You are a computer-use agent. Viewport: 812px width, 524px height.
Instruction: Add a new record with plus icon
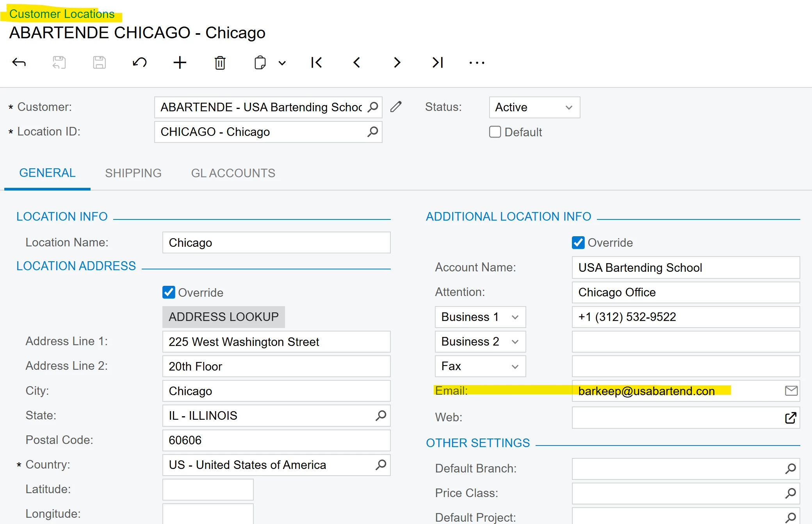[180, 62]
